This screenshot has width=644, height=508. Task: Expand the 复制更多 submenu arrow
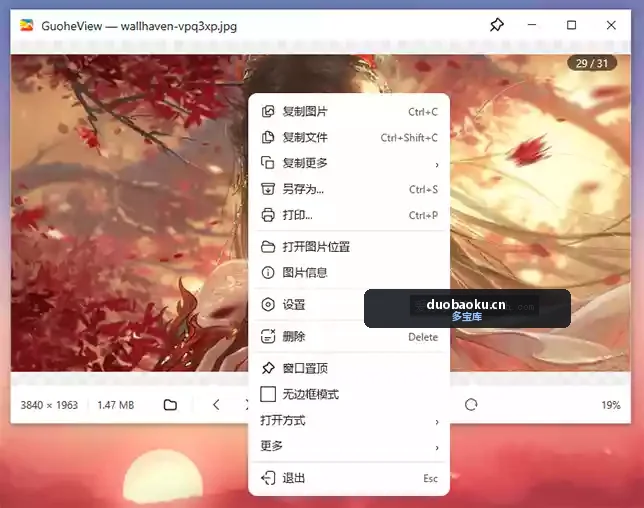click(437, 165)
